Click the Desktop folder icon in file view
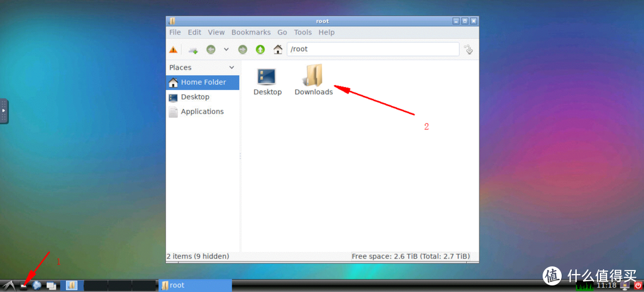This screenshot has height=292, width=644. (267, 76)
